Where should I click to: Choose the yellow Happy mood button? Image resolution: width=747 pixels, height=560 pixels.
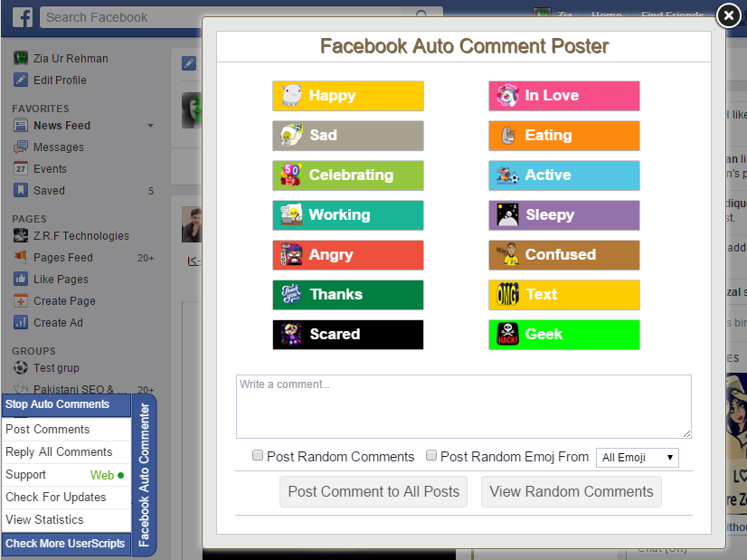point(348,96)
